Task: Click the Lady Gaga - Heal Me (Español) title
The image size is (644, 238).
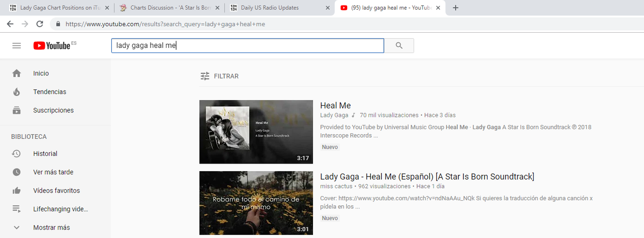Action: [427, 177]
